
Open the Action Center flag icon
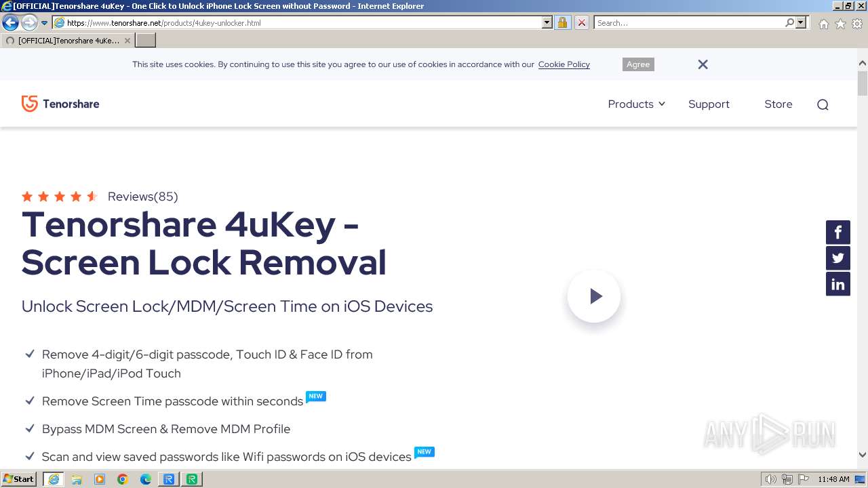tap(804, 479)
